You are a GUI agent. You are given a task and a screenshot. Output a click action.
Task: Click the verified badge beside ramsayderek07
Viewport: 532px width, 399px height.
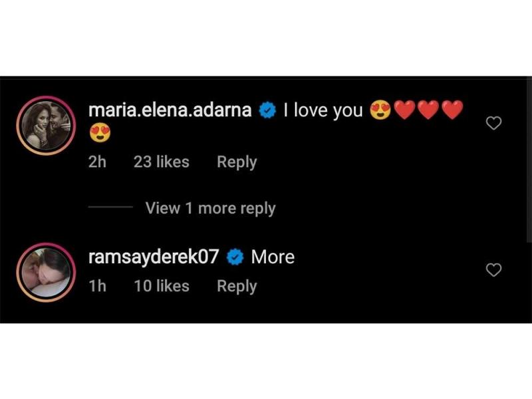pyautogui.click(x=235, y=257)
